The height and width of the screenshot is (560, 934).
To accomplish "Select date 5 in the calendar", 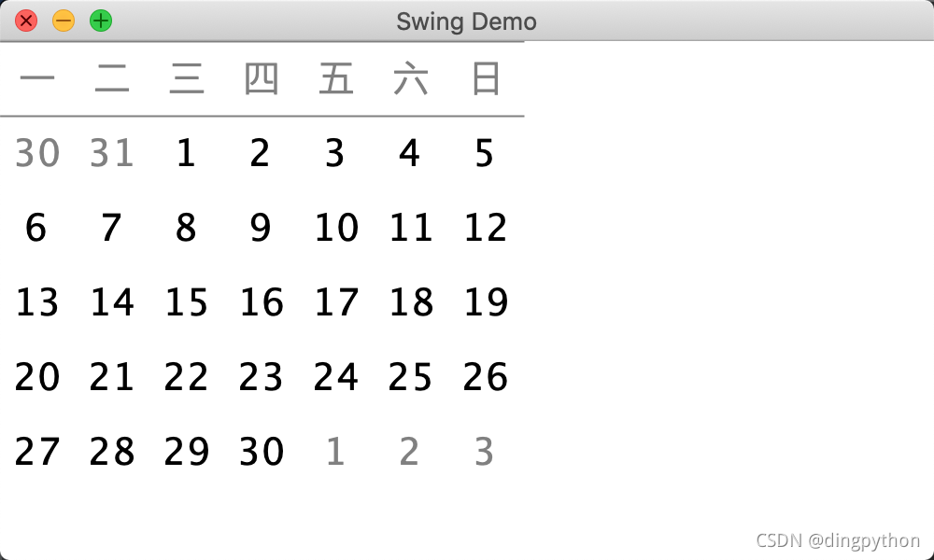I will (x=484, y=153).
